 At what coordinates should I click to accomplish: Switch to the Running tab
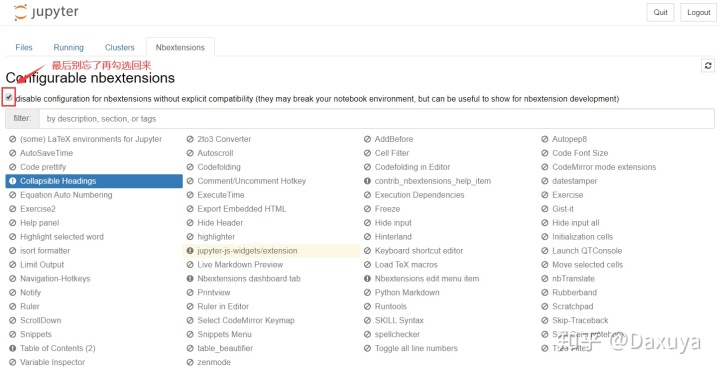(68, 47)
